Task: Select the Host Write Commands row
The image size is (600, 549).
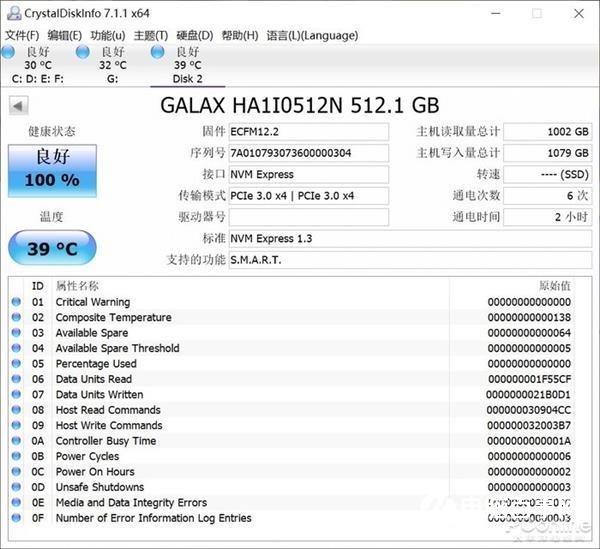Action: click(x=292, y=425)
